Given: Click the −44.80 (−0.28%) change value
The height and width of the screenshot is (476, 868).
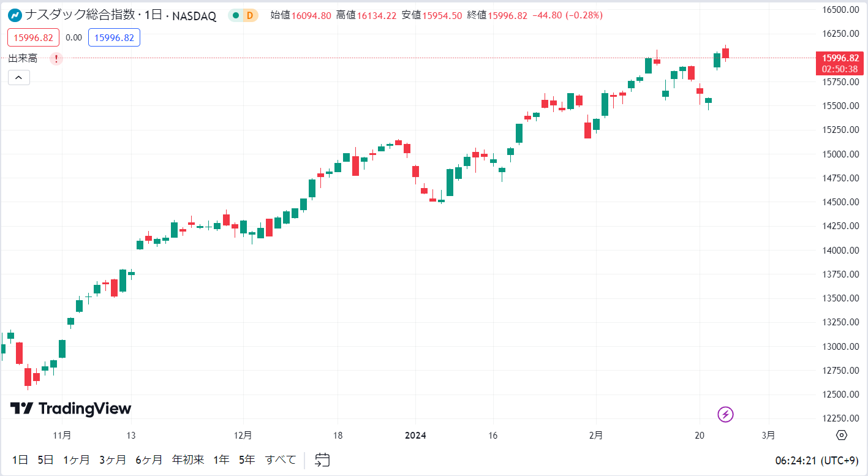Looking at the screenshot, I should pos(567,15).
